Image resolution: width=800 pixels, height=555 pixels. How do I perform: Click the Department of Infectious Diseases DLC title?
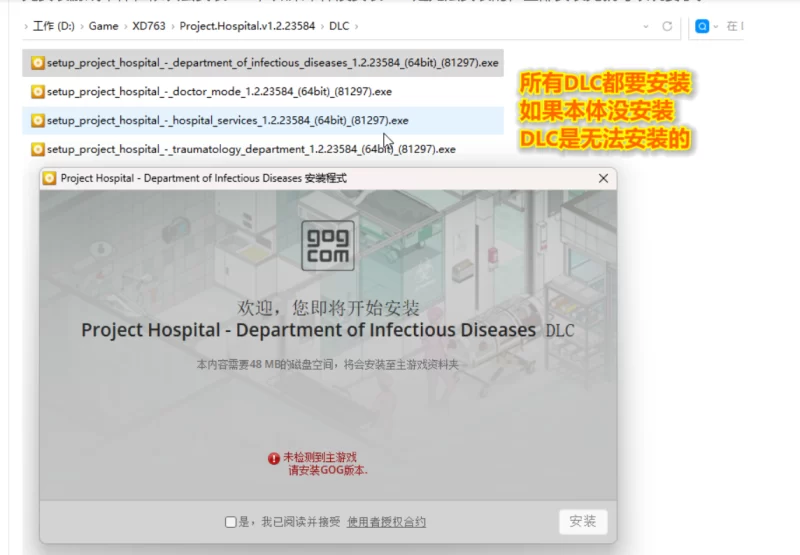point(328,330)
